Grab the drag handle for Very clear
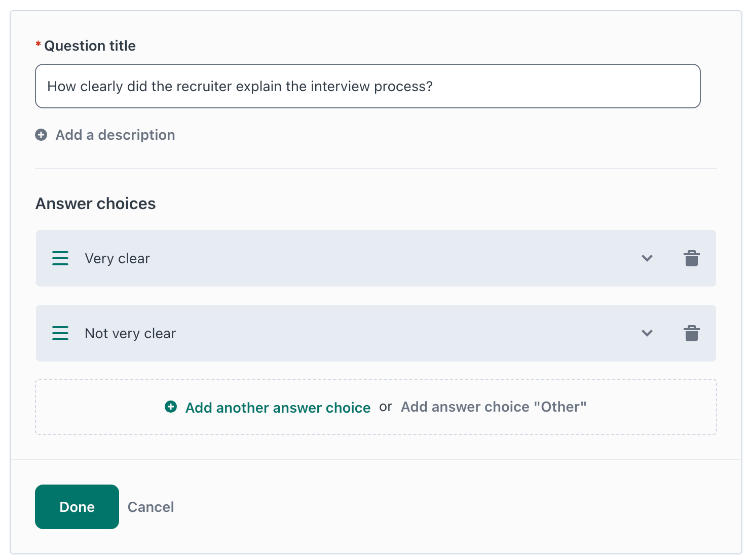The width and height of the screenshot is (749, 560). pos(60,258)
